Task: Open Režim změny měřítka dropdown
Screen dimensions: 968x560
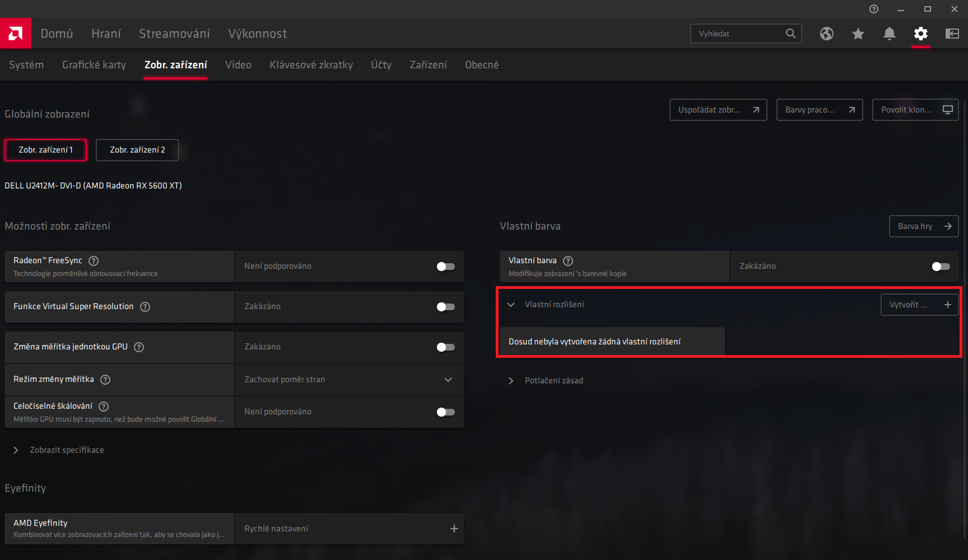Action: click(x=350, y=380)
